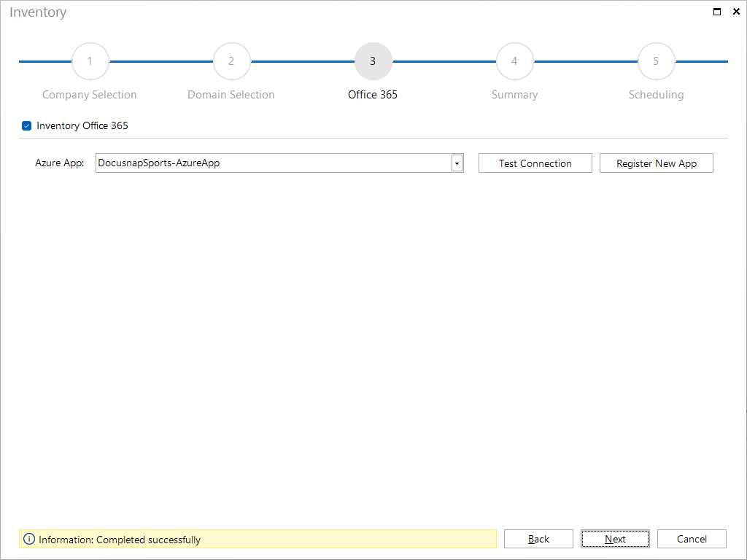Click the Register New App button

click(656, 163)
